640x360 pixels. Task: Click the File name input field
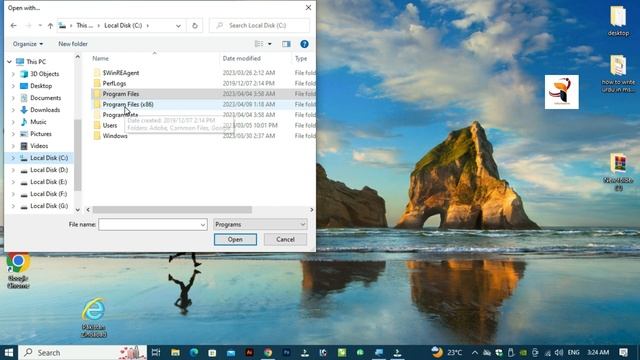coord(153,224)
